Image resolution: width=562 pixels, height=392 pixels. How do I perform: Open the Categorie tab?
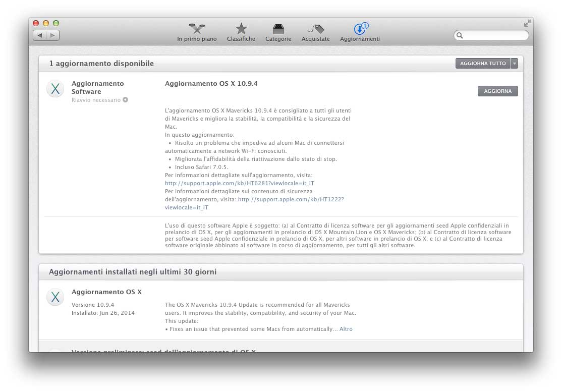pyautogui.click(x=278, y=32)
